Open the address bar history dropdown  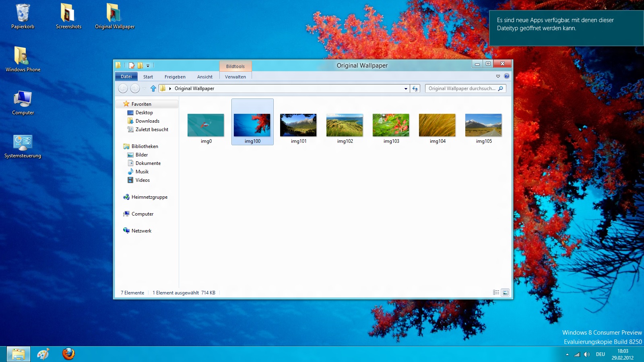[406, 88]
